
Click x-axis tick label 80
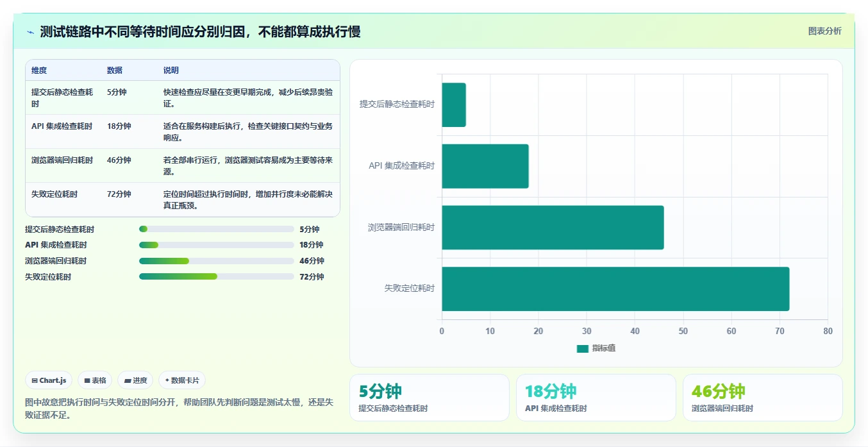click(x=828, y=331)
